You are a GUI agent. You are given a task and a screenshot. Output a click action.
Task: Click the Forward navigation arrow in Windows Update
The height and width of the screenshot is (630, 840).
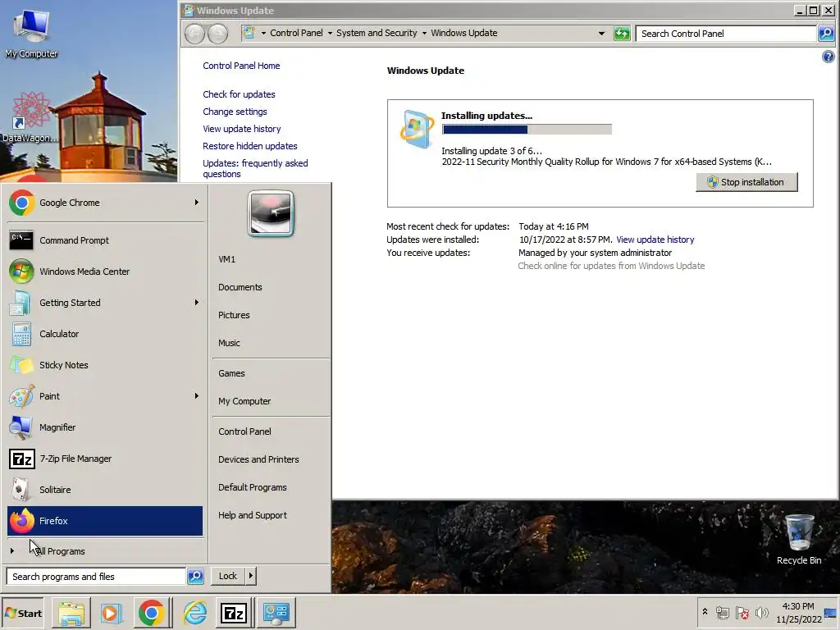point(217,34)
